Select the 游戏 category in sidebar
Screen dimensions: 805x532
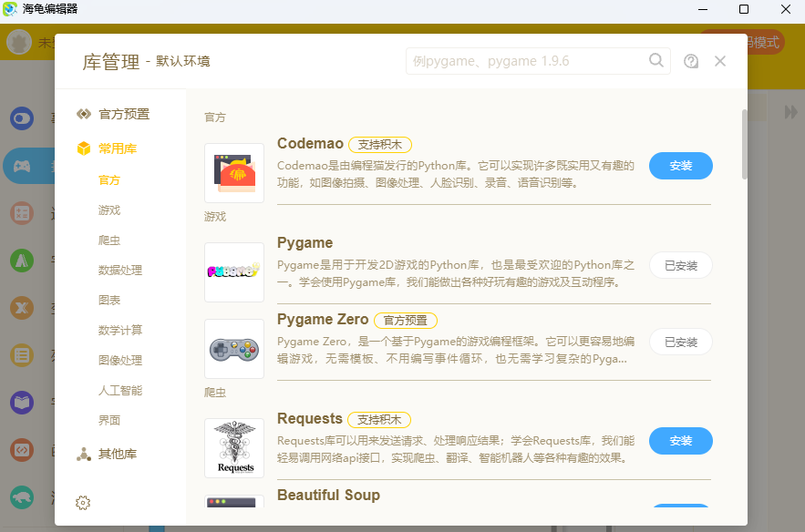[109, 210]
